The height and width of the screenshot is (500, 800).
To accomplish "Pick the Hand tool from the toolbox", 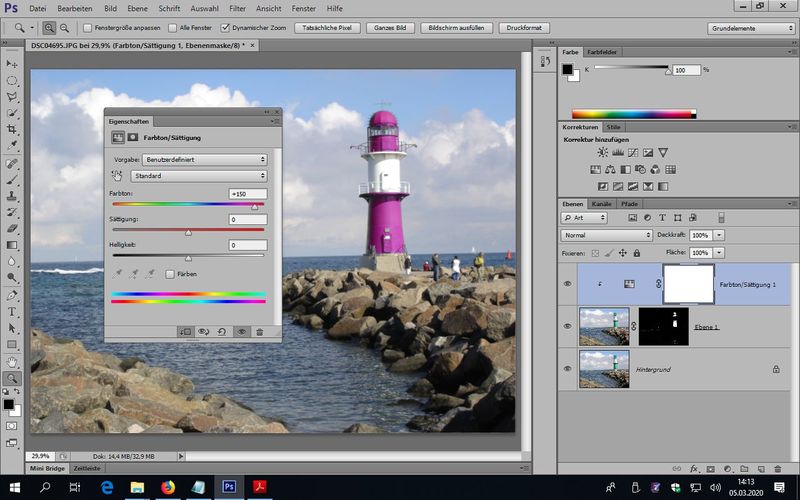I will pos(12,361).
